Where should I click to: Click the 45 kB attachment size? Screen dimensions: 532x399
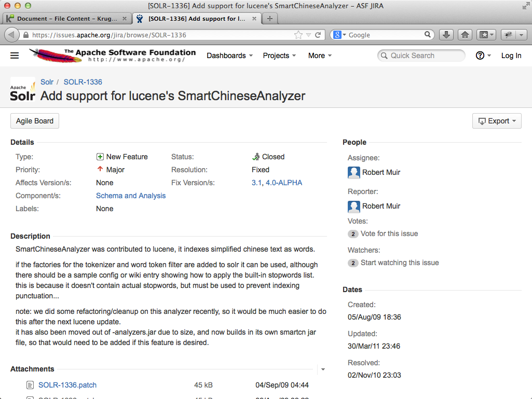coord(203,385)
